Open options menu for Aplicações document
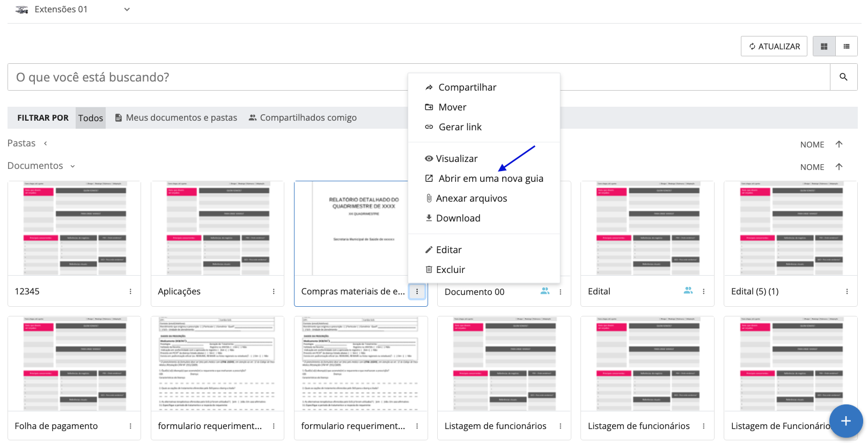This screenshot has width=868, height=443. point(274,292)
